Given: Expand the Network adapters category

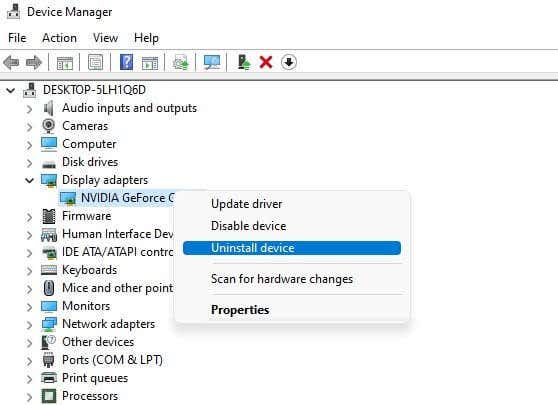Looking at the screenshot, I should click(30, 325).
